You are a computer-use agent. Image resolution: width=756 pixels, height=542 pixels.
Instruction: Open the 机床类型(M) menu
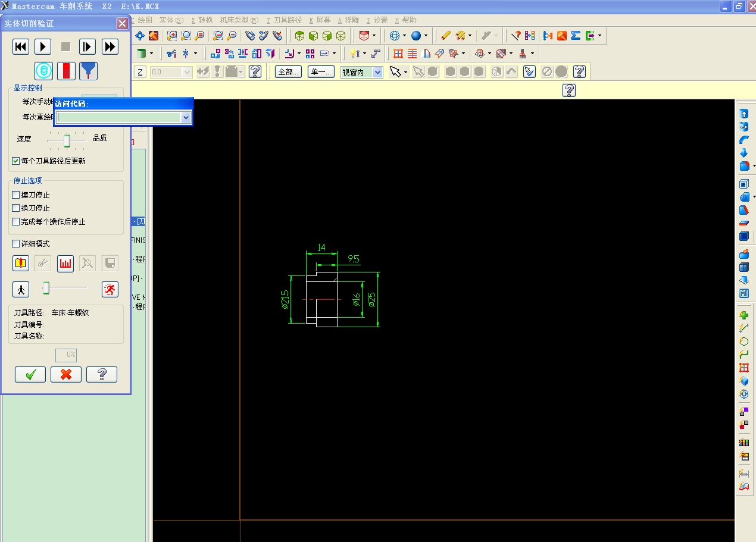click(239, 20)
